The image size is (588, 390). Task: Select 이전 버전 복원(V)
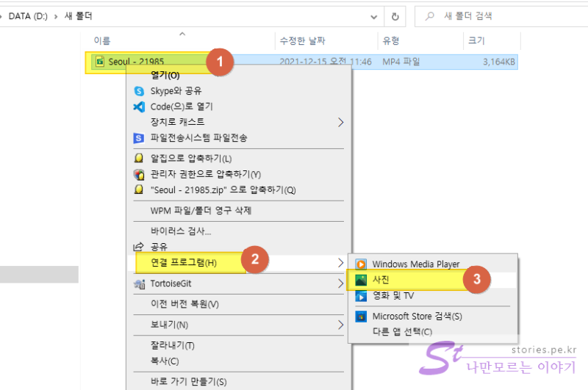point(238,304)
